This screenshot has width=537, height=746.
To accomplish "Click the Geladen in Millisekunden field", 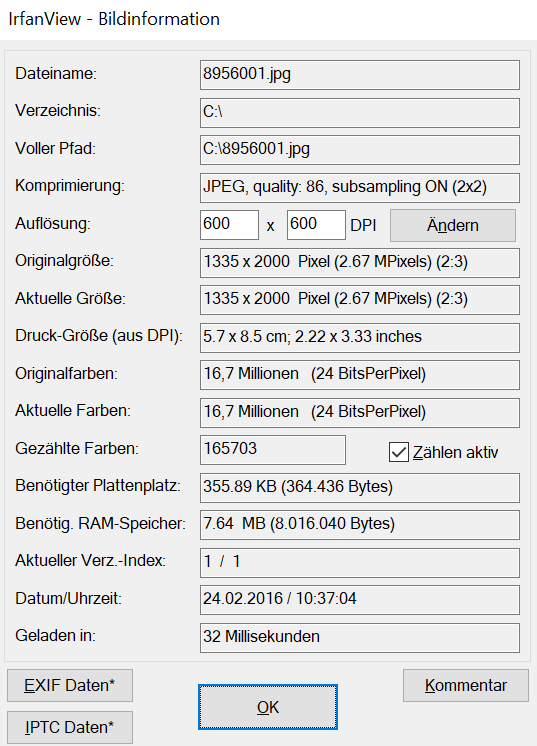I will [x=360, y=638].
